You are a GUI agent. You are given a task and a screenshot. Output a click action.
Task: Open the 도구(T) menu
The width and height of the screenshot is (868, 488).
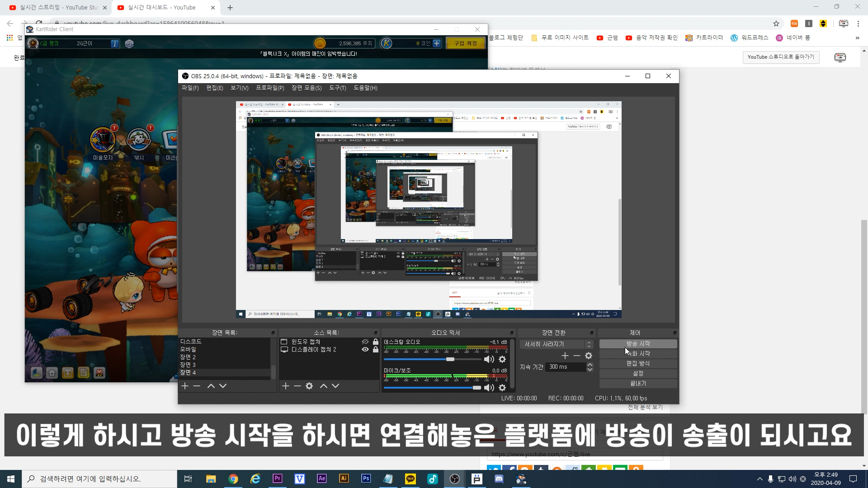tap(337, 88)
